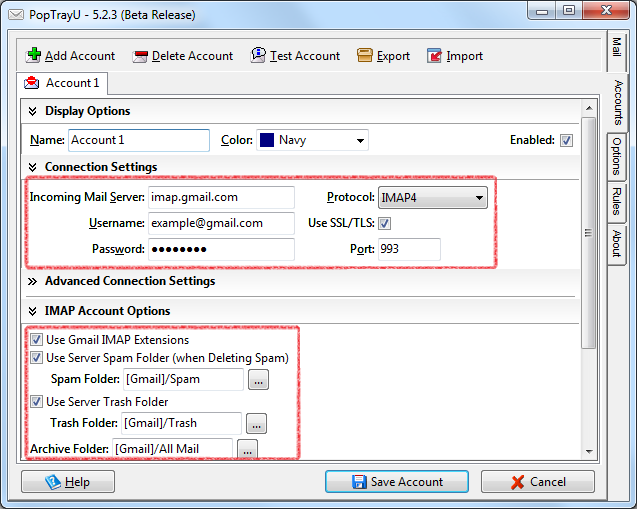This screenshot has width=637, height=509.
Task: Click the Add Account toolbar icon
Action: (34, 56)
